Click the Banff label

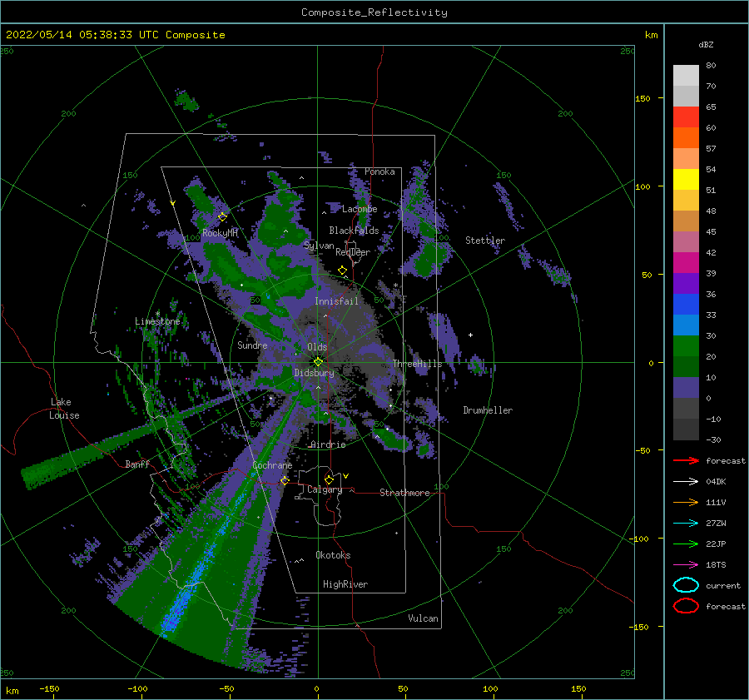(x=137, y=464)
